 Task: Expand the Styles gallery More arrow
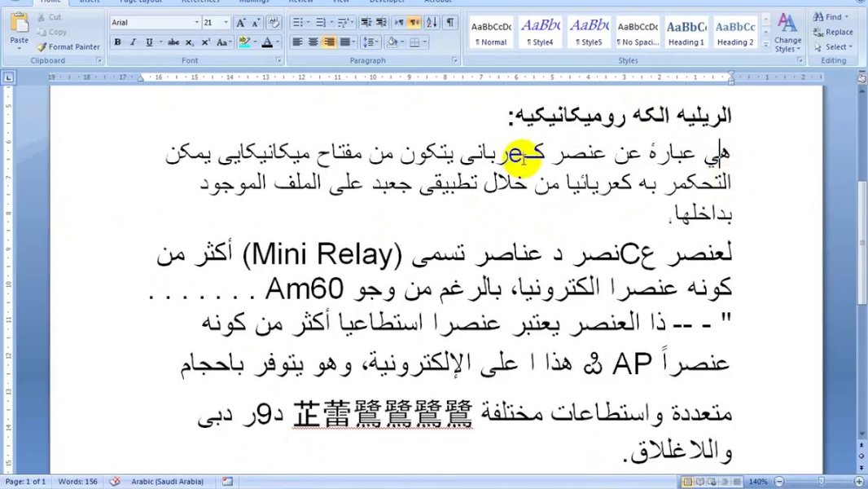click(x=766, y=44)
